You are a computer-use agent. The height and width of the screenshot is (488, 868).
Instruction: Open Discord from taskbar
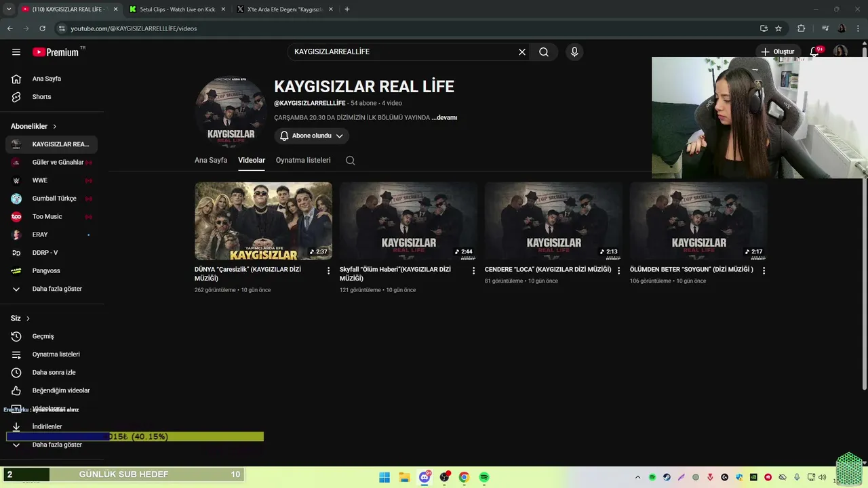425,477
